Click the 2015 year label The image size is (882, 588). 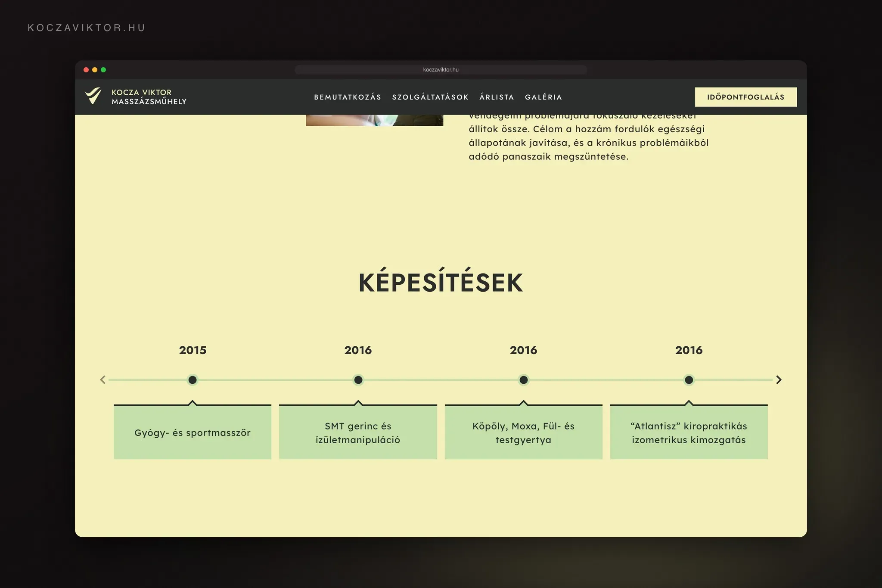click(x=193, y=350)
